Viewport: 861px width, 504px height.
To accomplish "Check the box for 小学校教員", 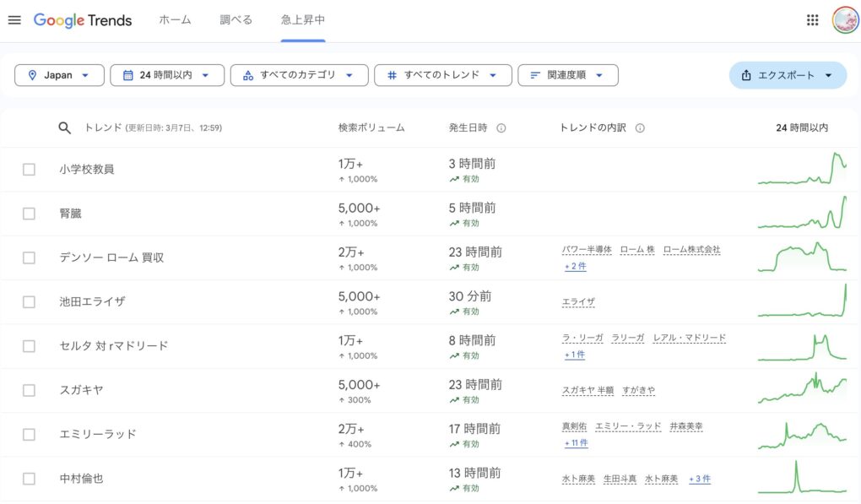I will click(29, 170).
